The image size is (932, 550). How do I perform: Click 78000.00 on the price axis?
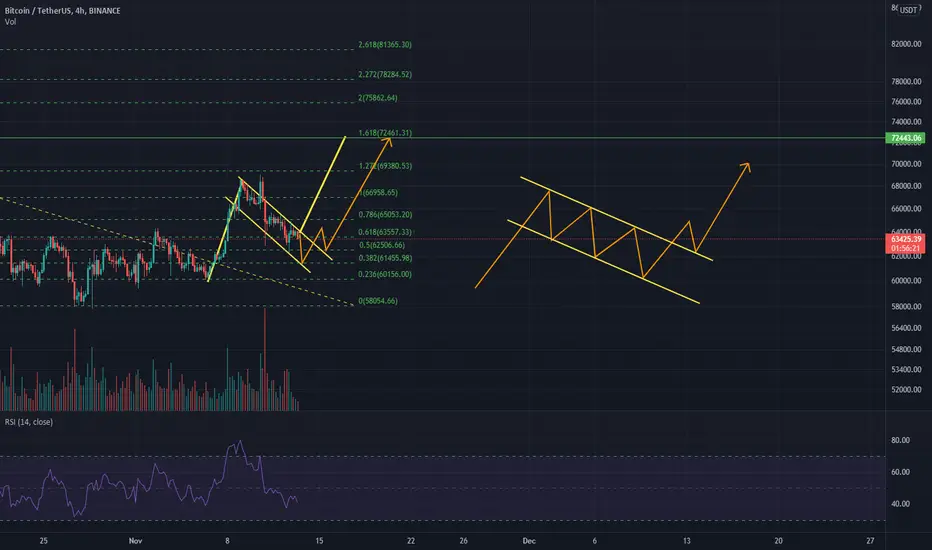click(x=906, y=81)
